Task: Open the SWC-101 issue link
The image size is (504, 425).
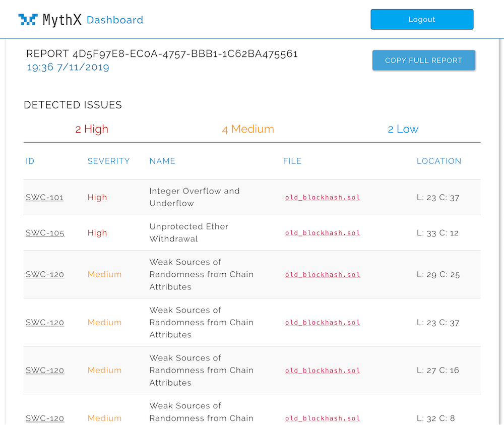Action: 45,198
